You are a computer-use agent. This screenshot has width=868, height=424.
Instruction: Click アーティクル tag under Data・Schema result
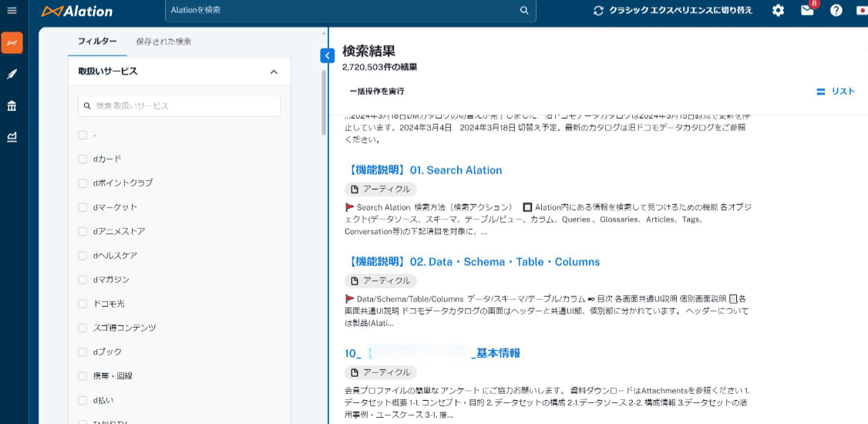(380, 281)
